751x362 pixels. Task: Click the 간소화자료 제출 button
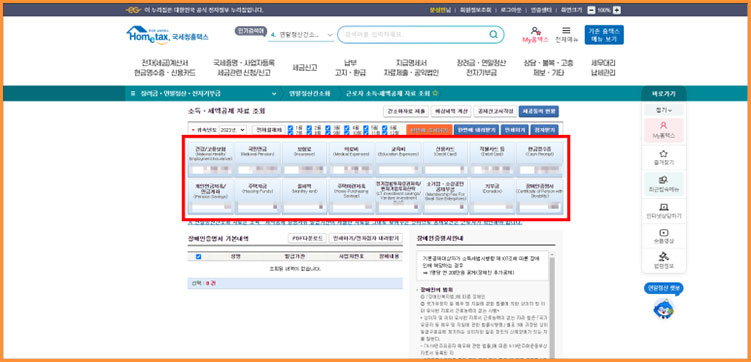click(x=406, y=111)
